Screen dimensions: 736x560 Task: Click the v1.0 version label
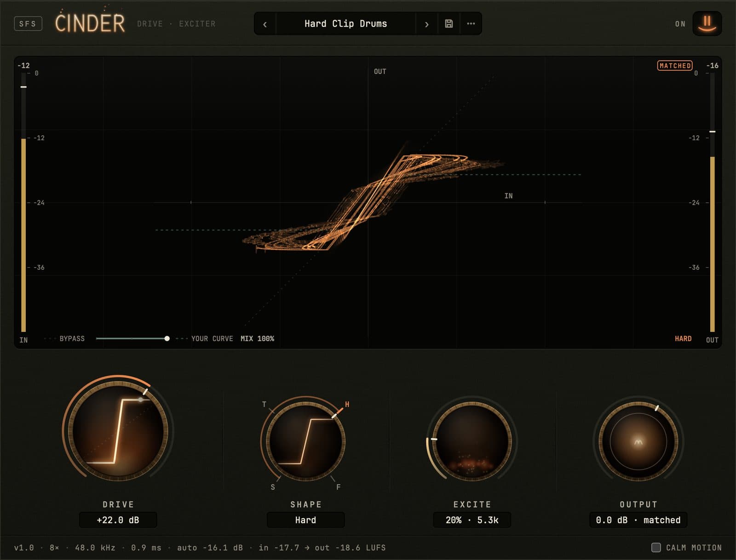(24, 548)
